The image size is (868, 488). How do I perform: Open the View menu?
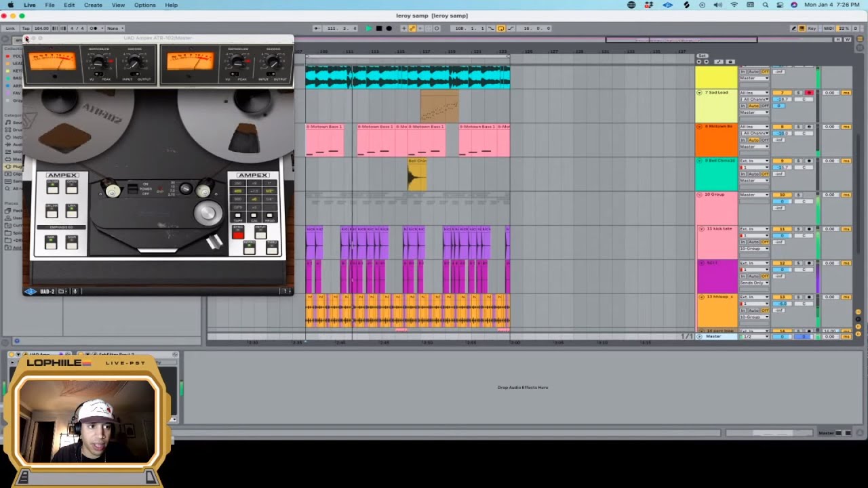click(118, 5)
